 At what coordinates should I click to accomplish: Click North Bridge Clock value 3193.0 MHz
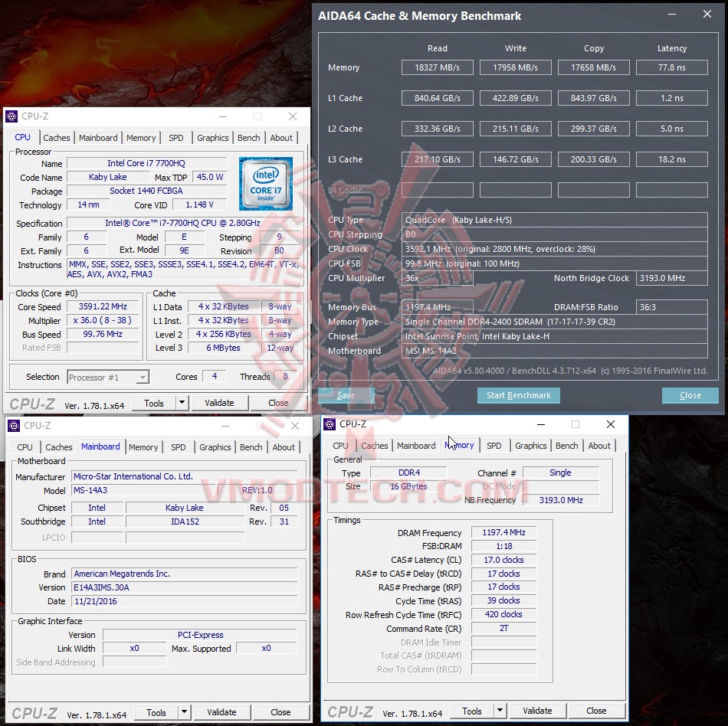672,278
